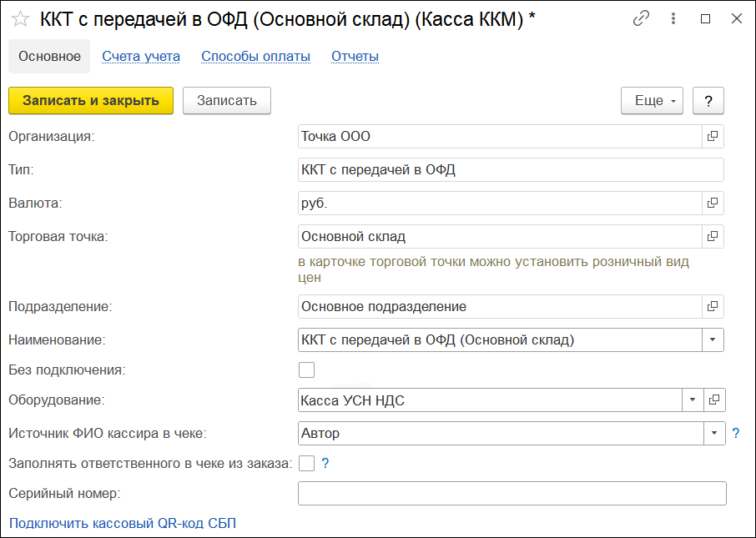Open Источник ФИО кассира dropdown
Screen dimensions: 756x538
[713, 433]
